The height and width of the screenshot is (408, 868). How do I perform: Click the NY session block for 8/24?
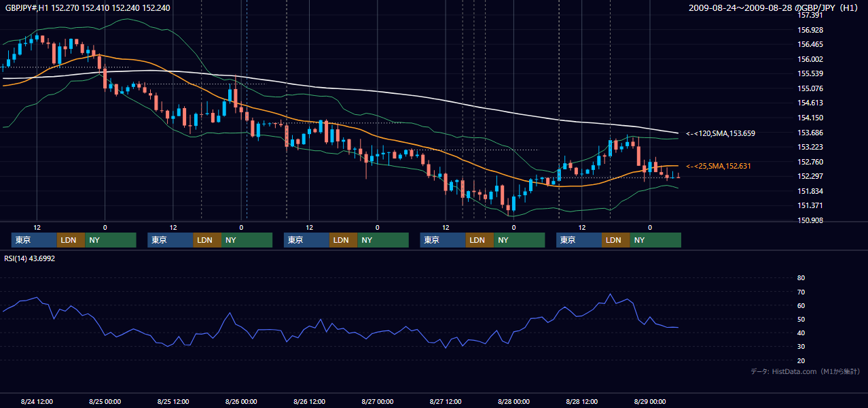click(111, 240)
